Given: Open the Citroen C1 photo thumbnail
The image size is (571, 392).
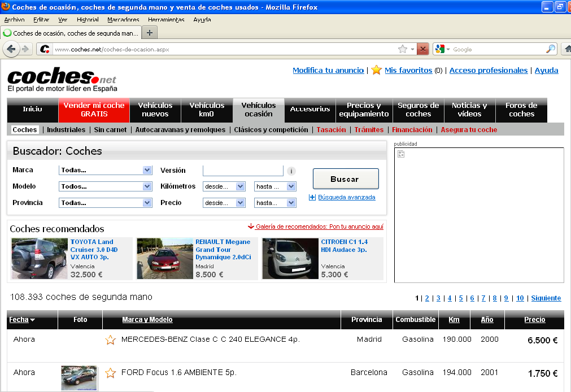Looking at the screenshot, I should tap(290, 259).
